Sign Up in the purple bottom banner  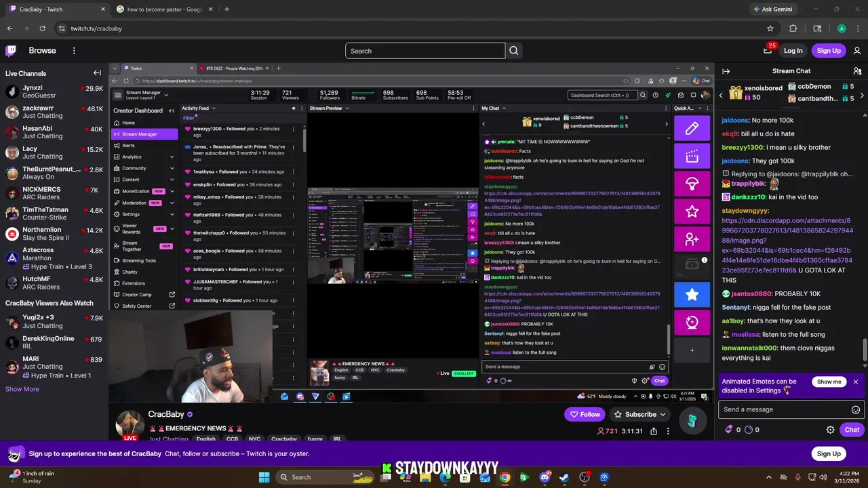(829, 453)
